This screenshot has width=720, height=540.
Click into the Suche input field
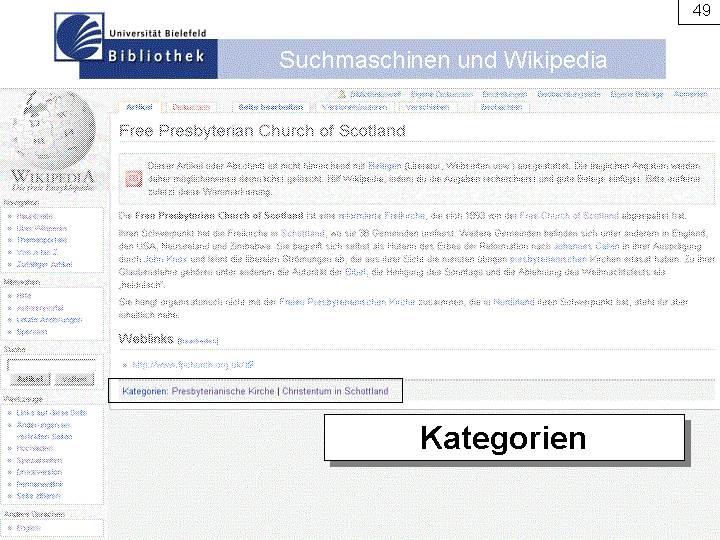(51, 365)
